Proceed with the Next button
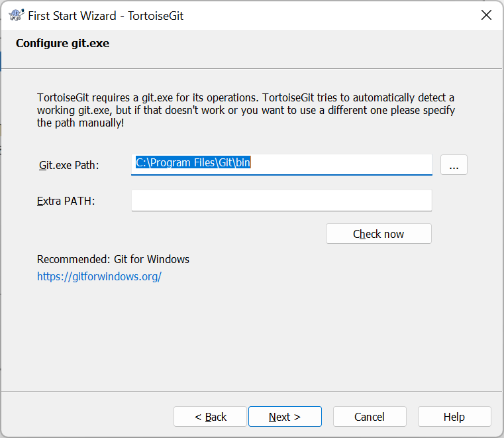504x438 pixels. [x=285, y=417]
